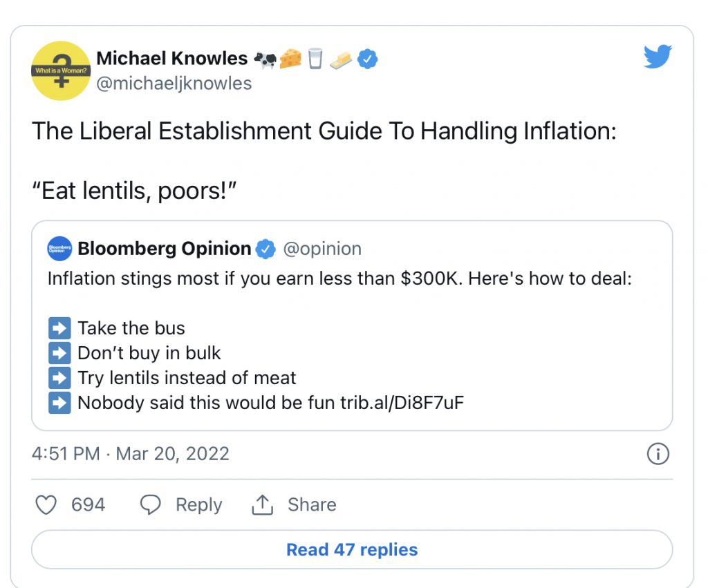
Task: Open the Michael Knowles display name
Action: (171, 59)
